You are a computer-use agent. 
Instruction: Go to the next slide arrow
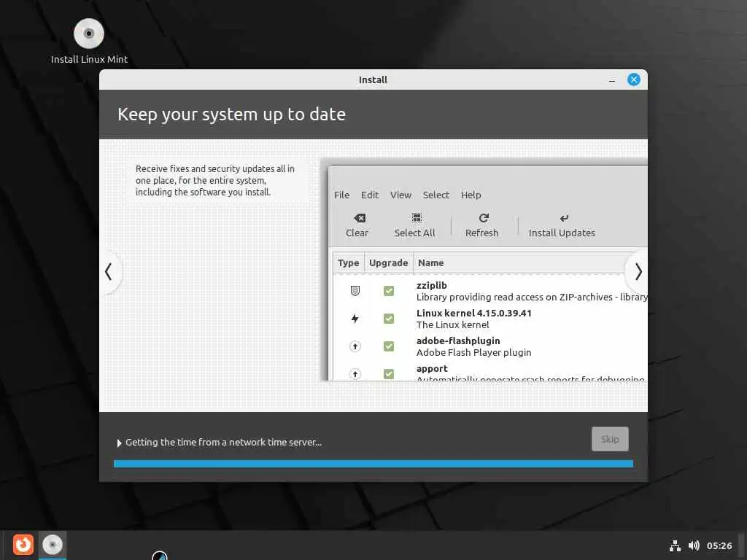(x=638, y=272)
